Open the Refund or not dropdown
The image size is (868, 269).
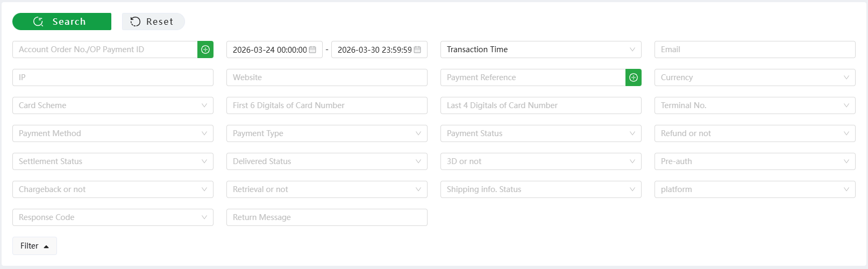pos(755,133)
